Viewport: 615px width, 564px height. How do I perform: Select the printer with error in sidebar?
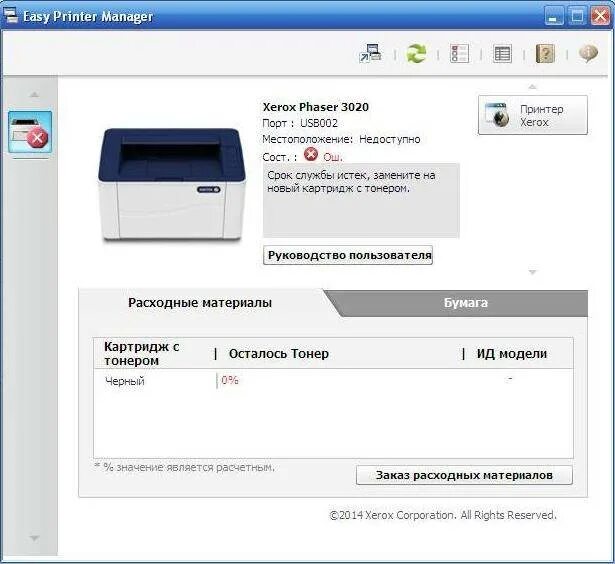(x=30, y=132)
